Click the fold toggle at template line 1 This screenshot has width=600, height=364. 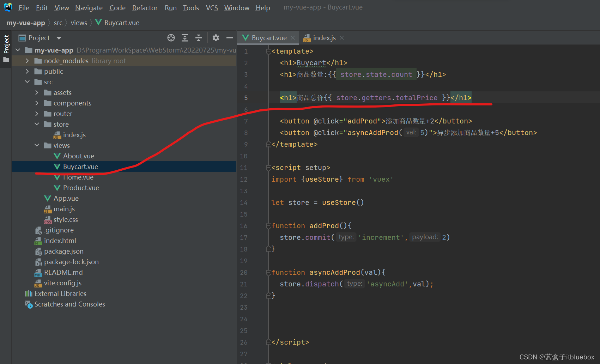[268, 51]
